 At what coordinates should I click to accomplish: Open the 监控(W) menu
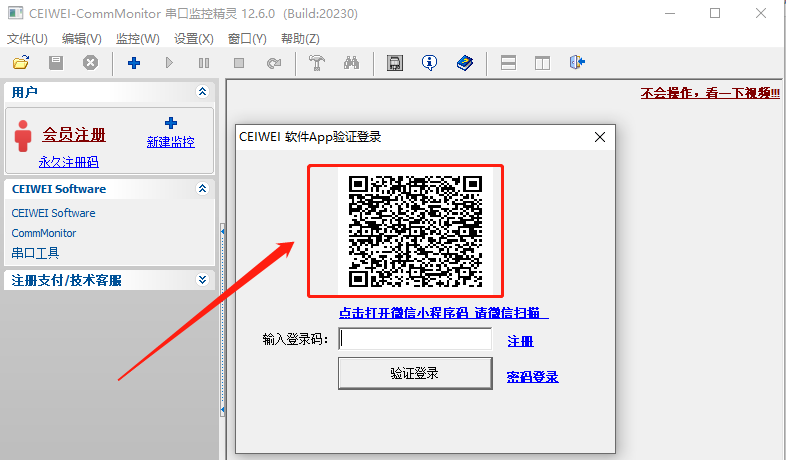pyautogui.click(x=137, y=39)
